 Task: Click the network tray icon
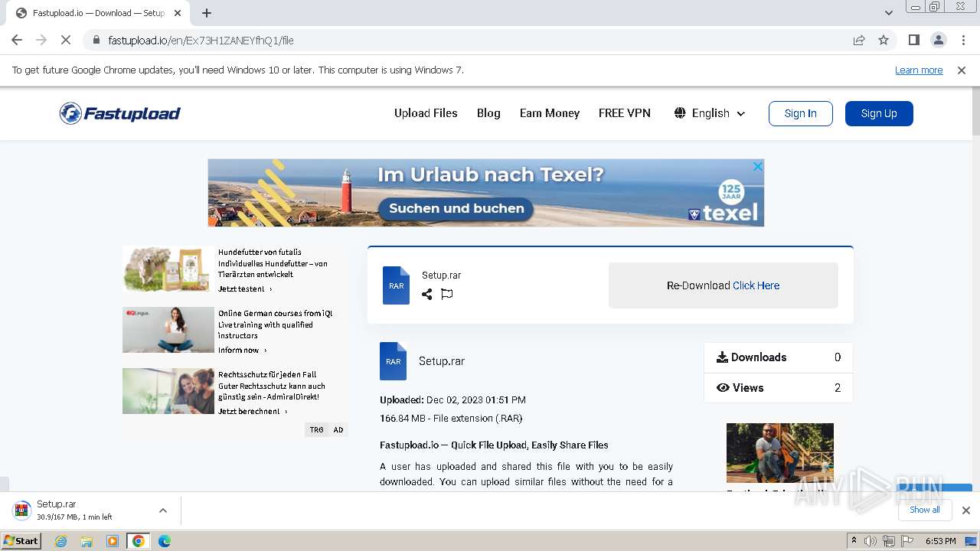pos(889,541)
